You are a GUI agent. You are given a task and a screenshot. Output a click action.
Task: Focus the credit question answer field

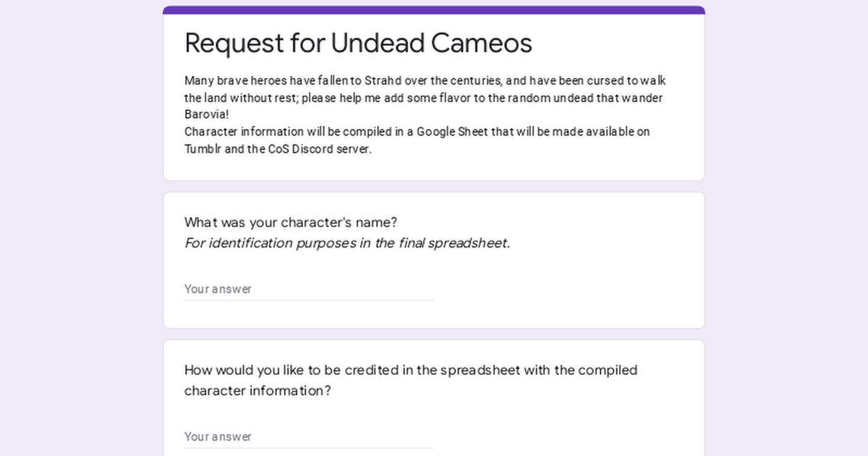(309, 436)
